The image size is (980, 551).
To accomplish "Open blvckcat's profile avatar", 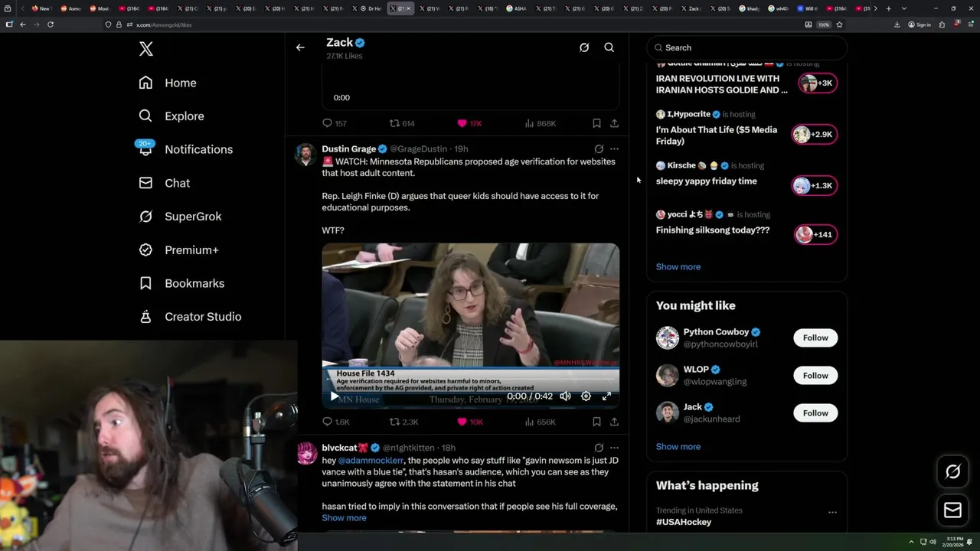I will point(306,453).
